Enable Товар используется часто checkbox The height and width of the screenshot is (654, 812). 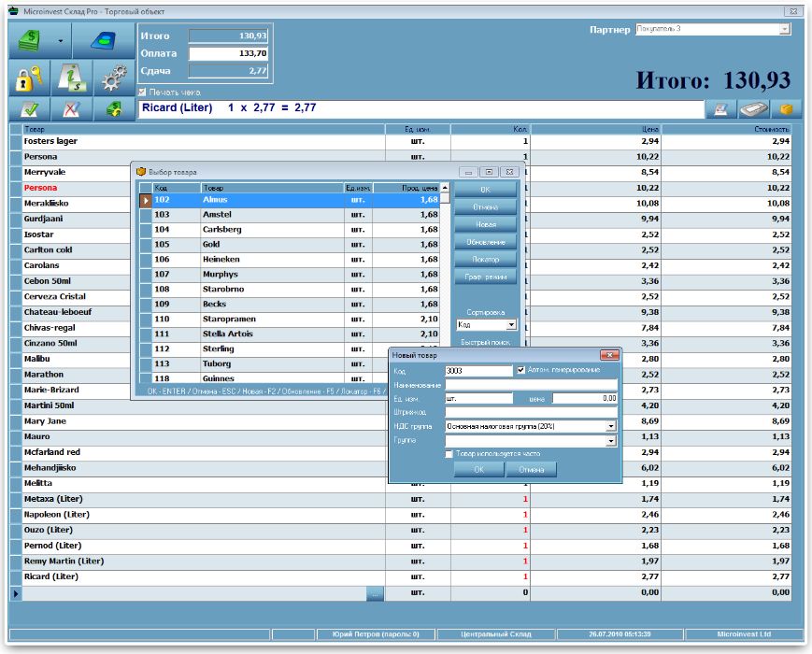[449, 454]
